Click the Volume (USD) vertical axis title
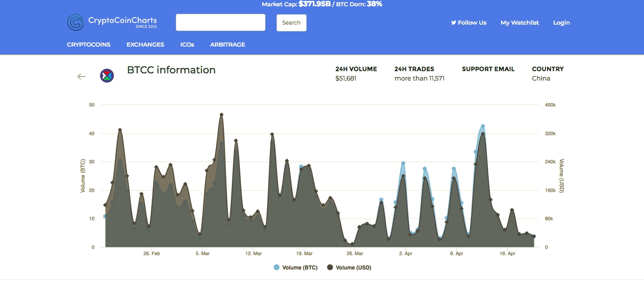The width and height of the screenshot is (644, 295). [x=562, y=176]
